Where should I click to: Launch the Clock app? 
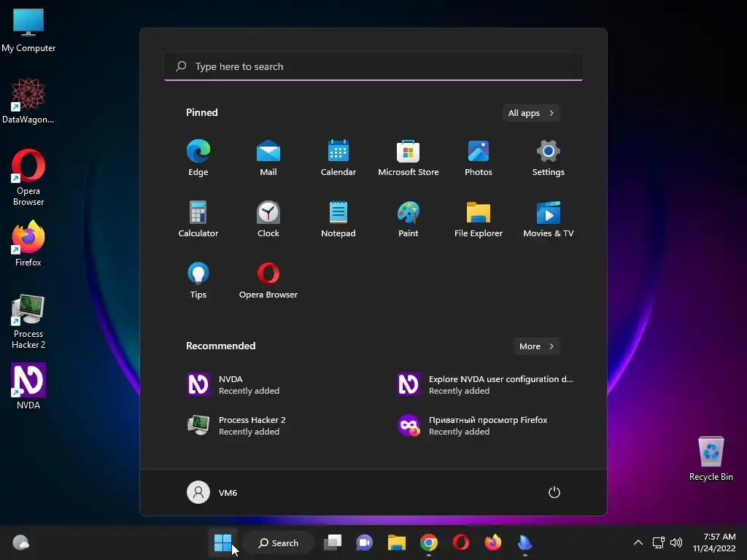[268, 219]
